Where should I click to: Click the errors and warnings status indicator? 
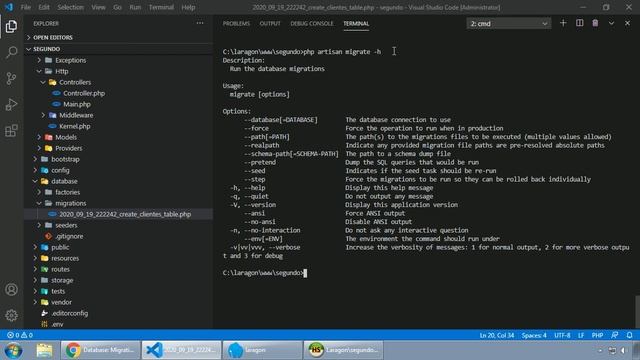tap(20, 335)
